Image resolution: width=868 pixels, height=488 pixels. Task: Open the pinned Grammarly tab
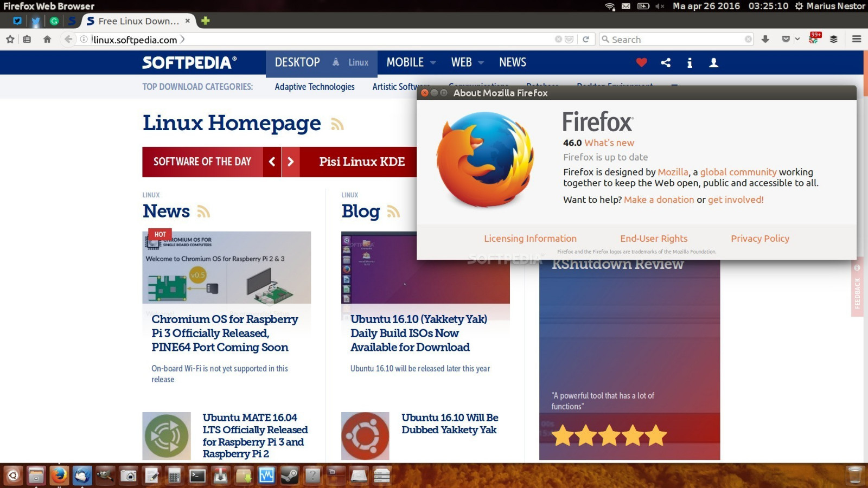[x=54, y=21]
